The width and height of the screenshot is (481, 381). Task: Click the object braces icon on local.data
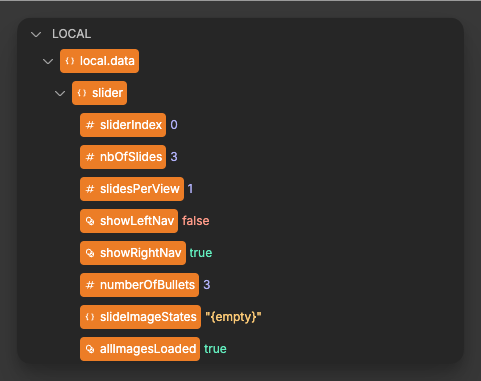click(70, 61)
